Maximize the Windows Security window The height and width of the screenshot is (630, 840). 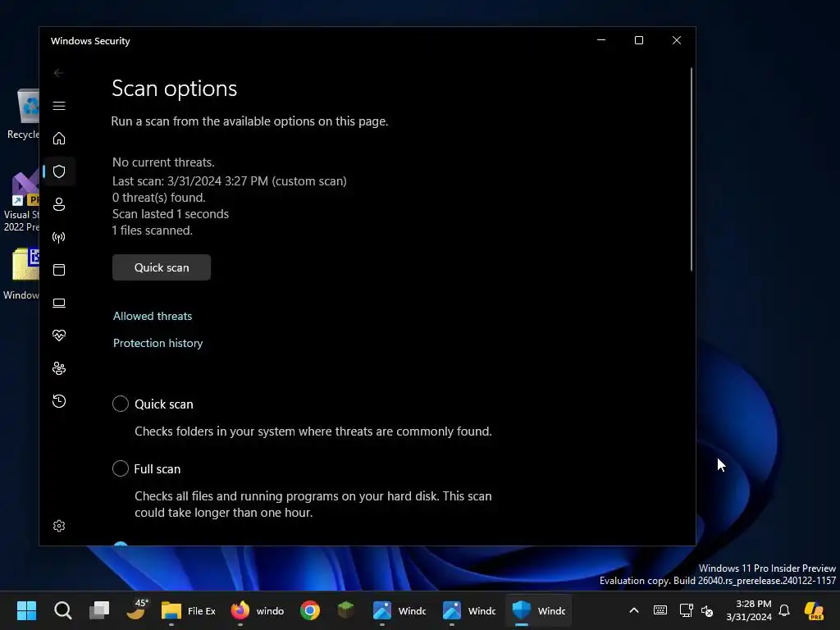(x=638, y=40)
